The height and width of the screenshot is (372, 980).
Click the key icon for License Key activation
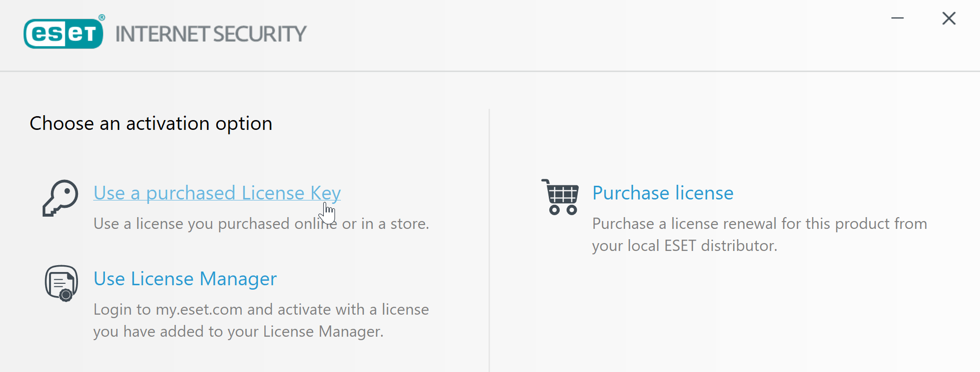pos(60,198)
